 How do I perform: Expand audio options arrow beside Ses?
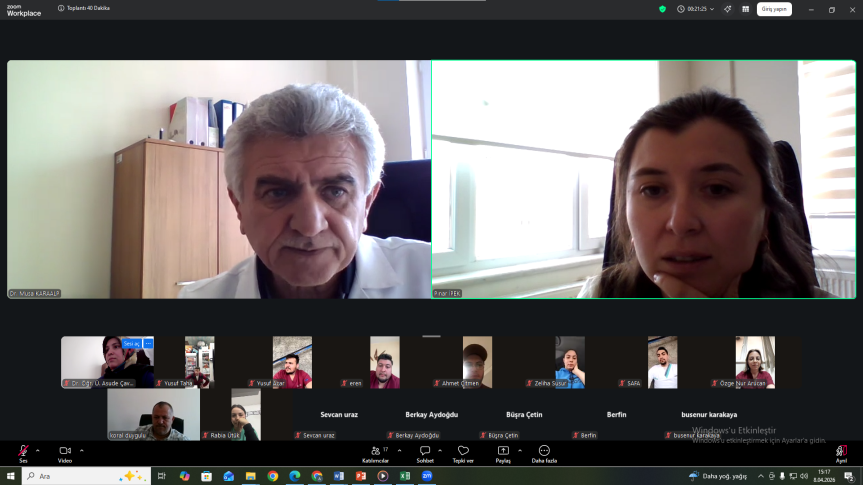pos(38,450)
